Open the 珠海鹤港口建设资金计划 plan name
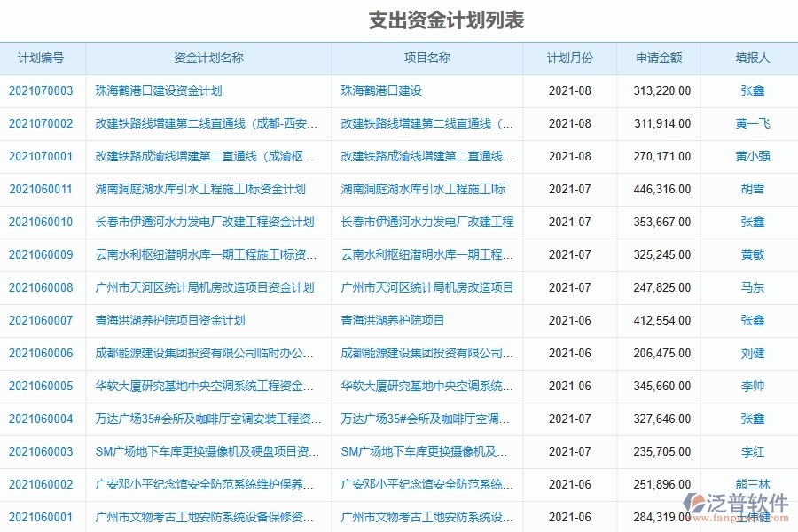This screenshot has width=798, height=532. point(156,90)
